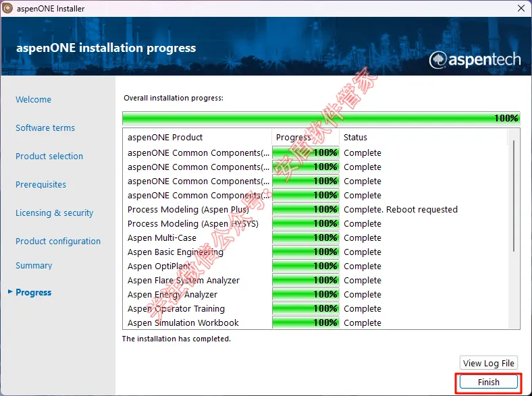Click the 'Overall installation progress:' label
This screenshot has height=396, width=532.
(174, 98)
